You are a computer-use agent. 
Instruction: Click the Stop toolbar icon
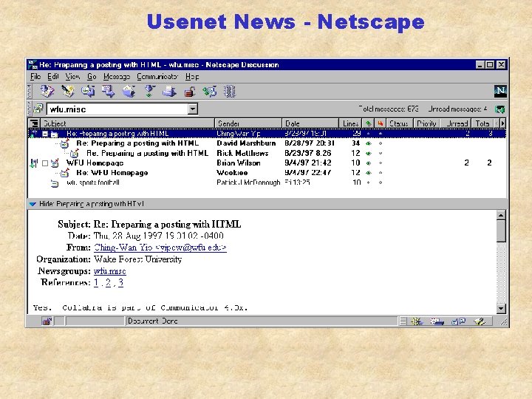coord(230,92)
